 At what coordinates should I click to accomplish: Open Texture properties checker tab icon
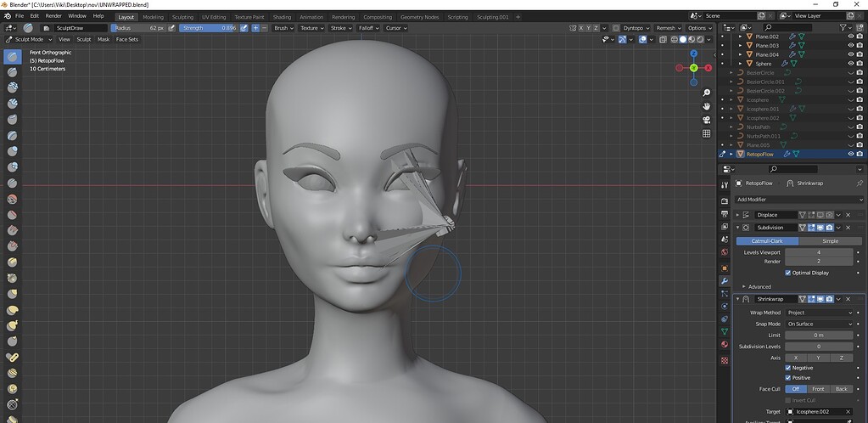725,360
